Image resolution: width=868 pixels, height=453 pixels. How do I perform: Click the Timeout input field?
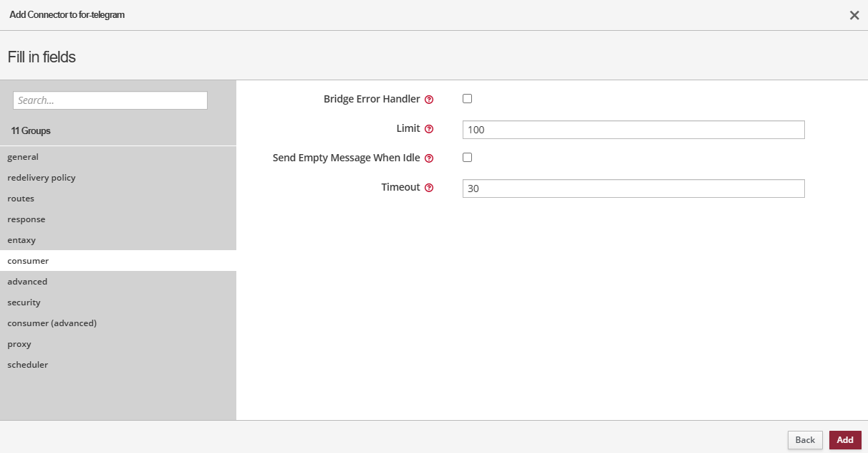coord(633,189)
